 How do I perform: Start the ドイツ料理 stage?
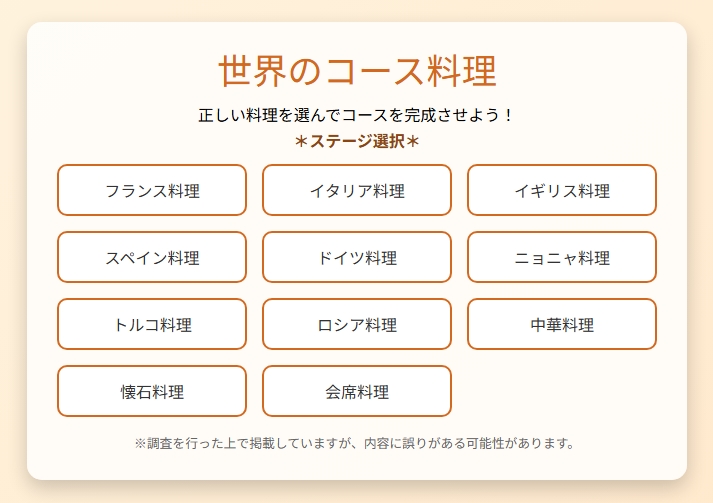357,257
